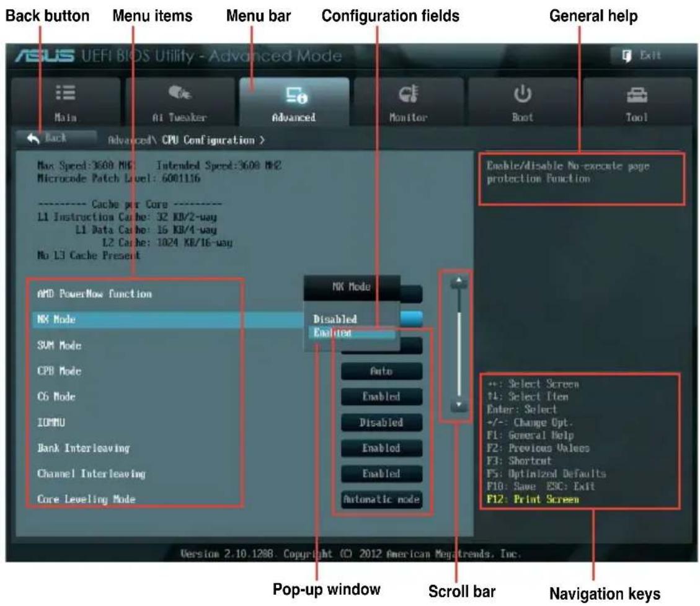This screenshot has width=700, height=606.
Task: Open the Core Leveling Automatic mode field
Action: (381, 499)
